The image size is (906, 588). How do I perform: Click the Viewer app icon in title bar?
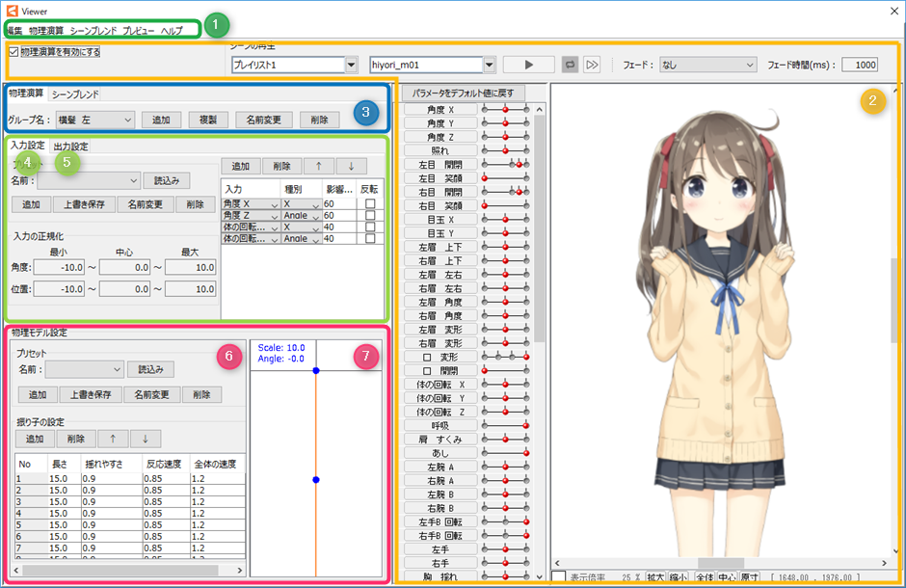pos(12,11)
